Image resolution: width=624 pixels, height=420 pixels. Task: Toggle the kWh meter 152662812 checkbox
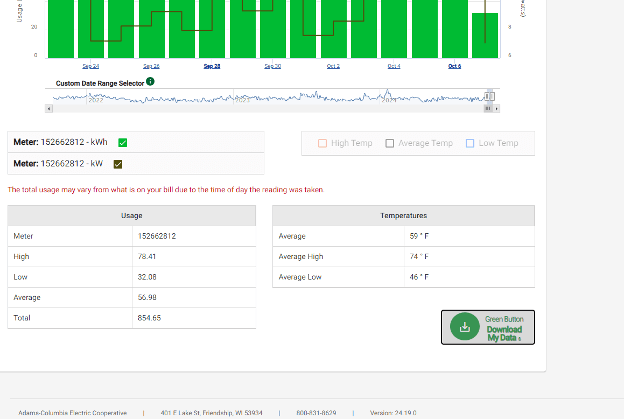[123, 143]
